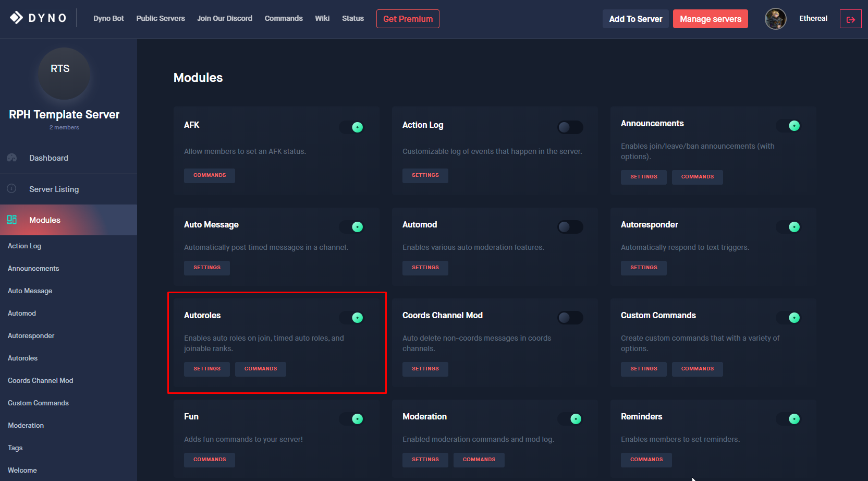
Task: Open Dashboard in the sidebar
Action: [x=68, y=158]
